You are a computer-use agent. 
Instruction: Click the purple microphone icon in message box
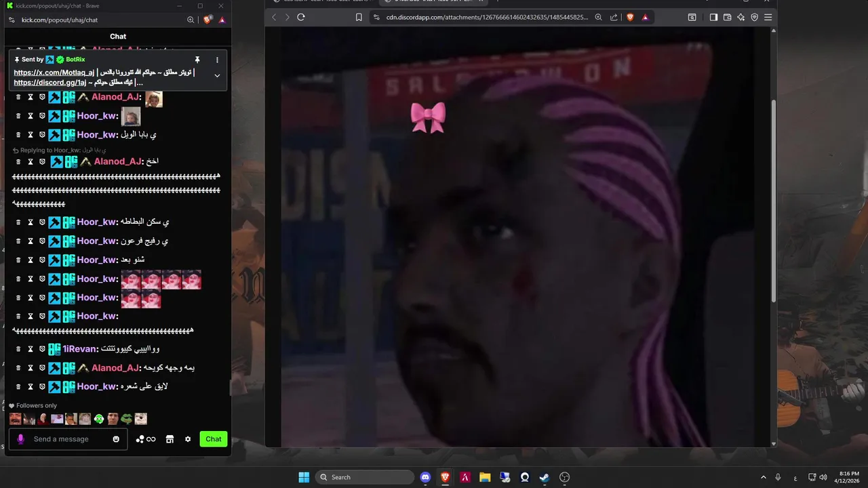tap(20, 439)
